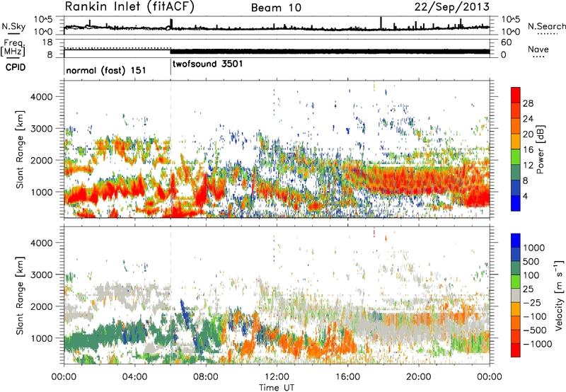This screenshot has height=392, width=566.
Task: Click the "4000" range tick on the power panel
Action: [41, 97]
